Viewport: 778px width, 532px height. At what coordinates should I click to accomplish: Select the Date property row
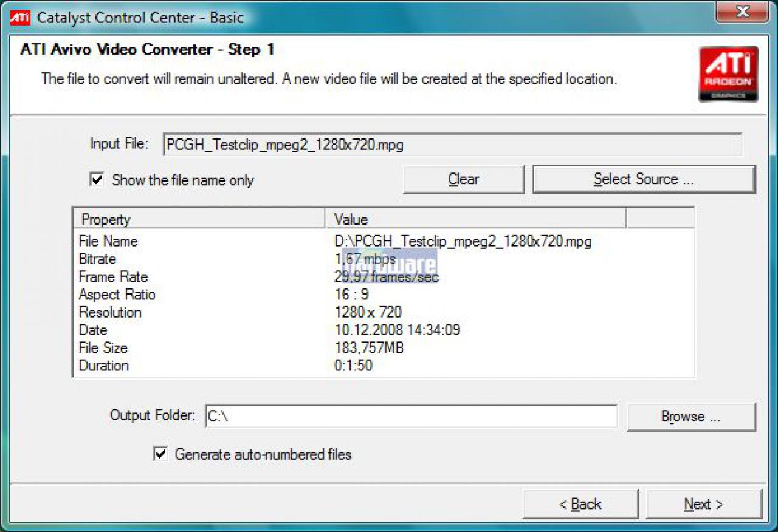click(384, 330)
